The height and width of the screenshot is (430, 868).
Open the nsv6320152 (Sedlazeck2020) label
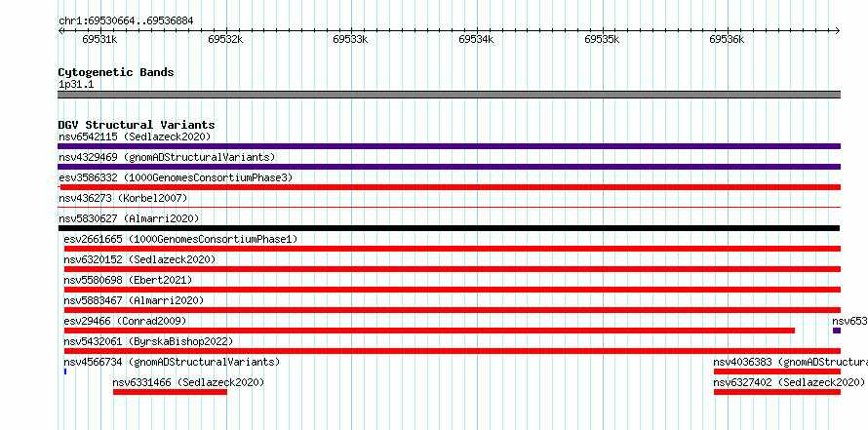click(x=139, y=259)
